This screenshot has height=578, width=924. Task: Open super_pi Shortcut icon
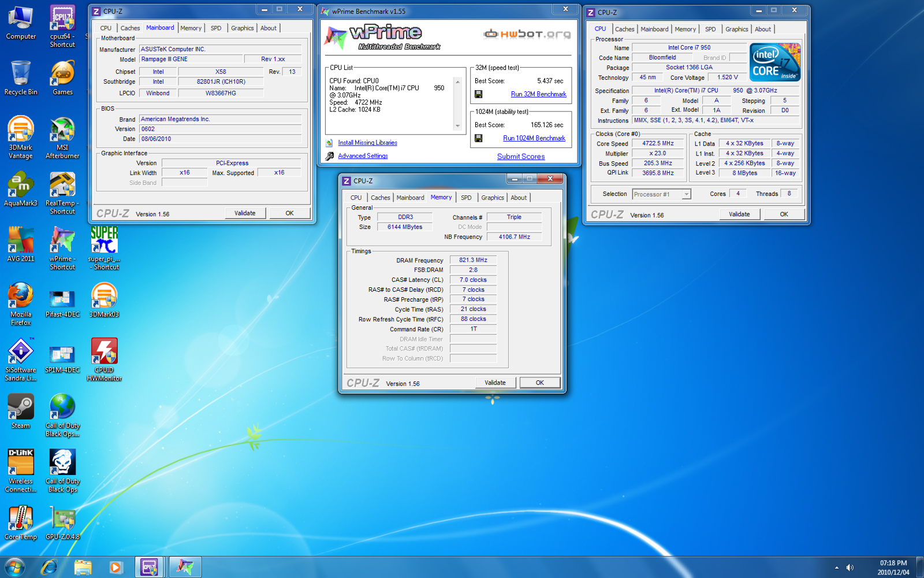104,249
